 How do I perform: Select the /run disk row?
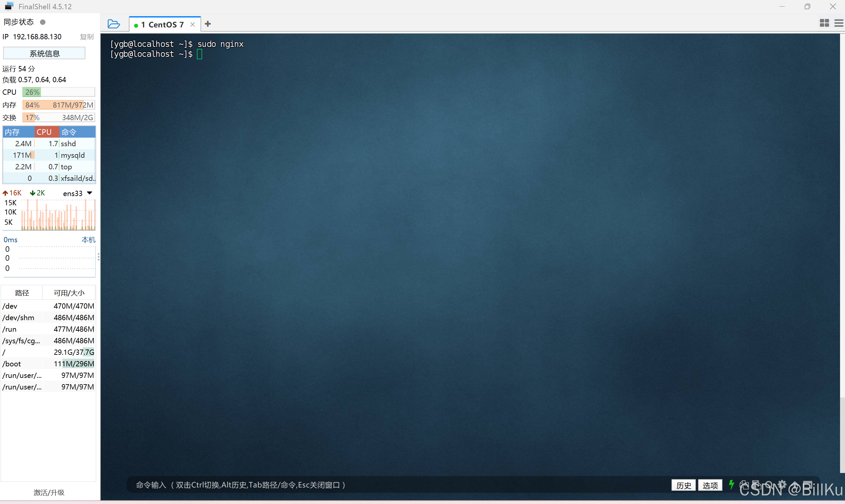48,329
